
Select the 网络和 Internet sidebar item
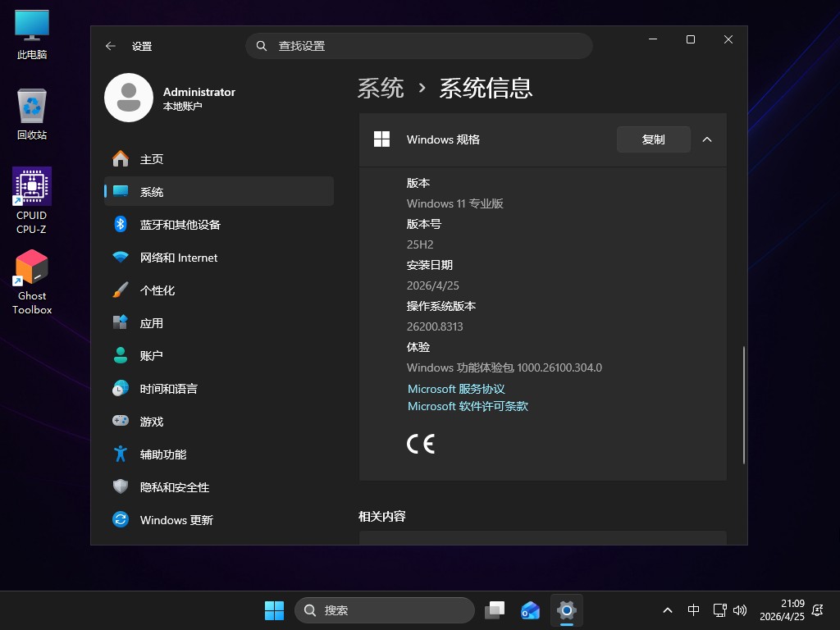pyautogui.click(x=178, y=258)
